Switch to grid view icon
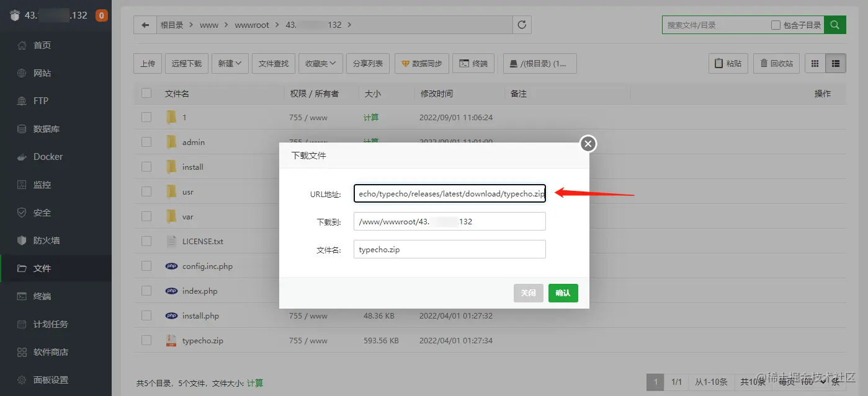Viewport: 868px width, 396px height. pyautogui.click(x=815, y=63)
